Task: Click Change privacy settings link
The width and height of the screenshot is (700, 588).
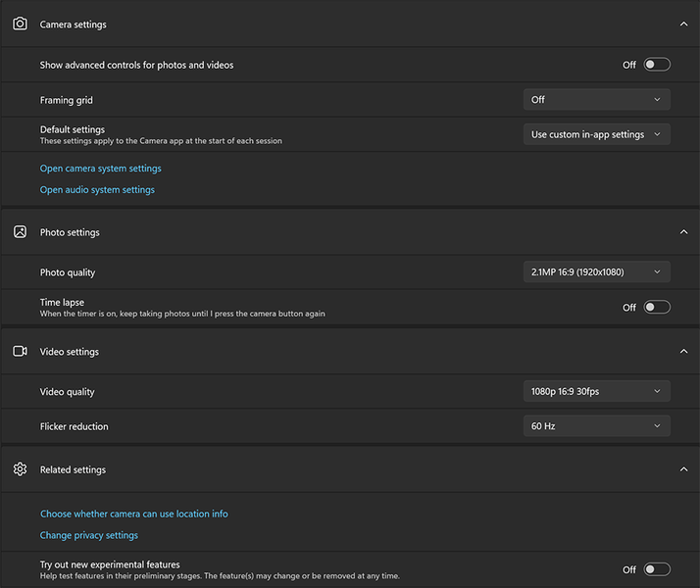Action: click(89, 535)
